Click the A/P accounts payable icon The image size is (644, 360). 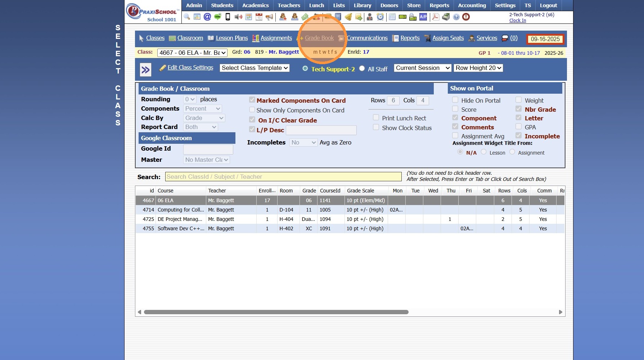point(423,17)
